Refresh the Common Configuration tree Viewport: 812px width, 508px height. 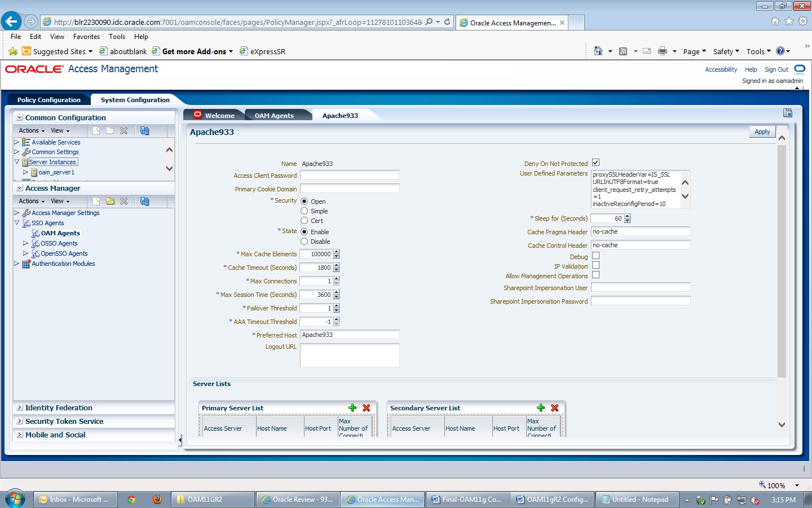coord(144,130)
